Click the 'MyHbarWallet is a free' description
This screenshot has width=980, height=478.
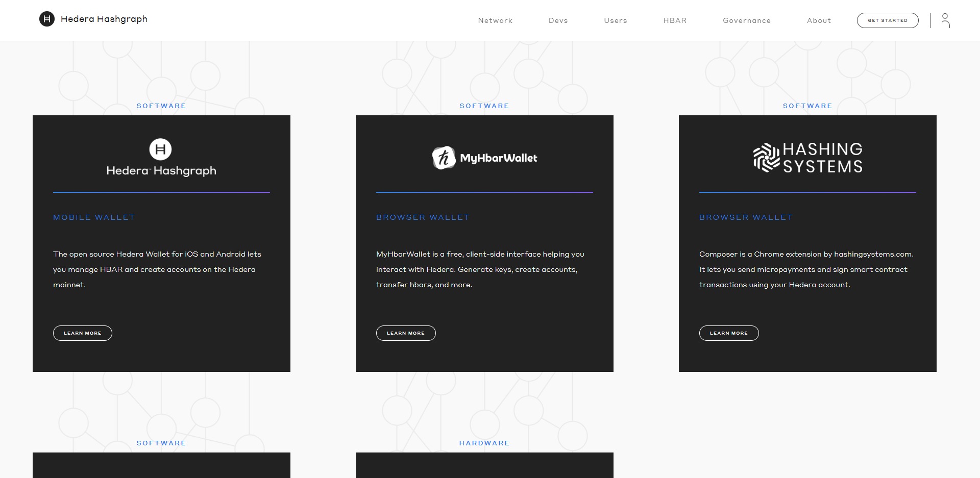tap(480, 269)
